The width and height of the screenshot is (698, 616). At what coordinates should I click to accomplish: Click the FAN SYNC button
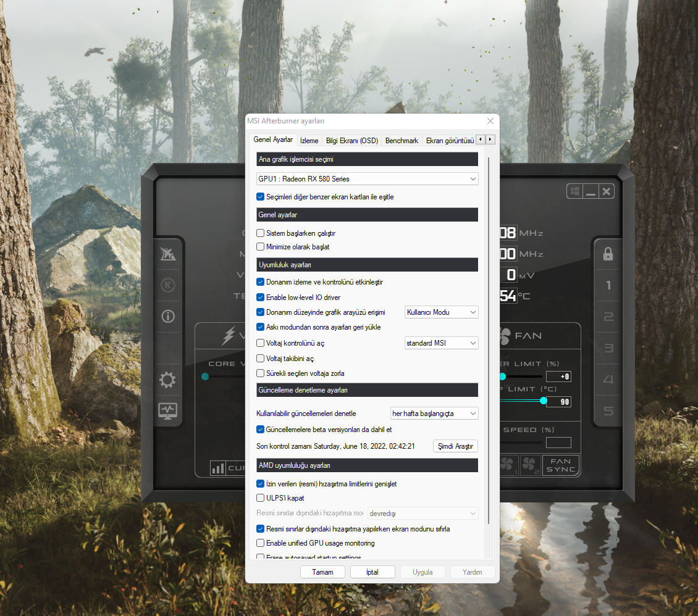560,465
